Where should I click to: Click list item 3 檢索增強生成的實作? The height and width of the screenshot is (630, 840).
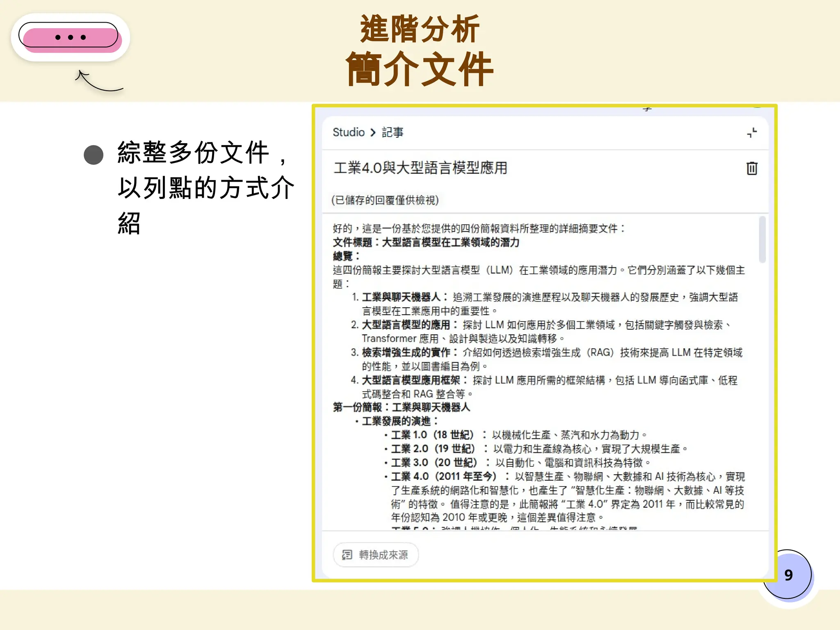(x=547, y=359)
